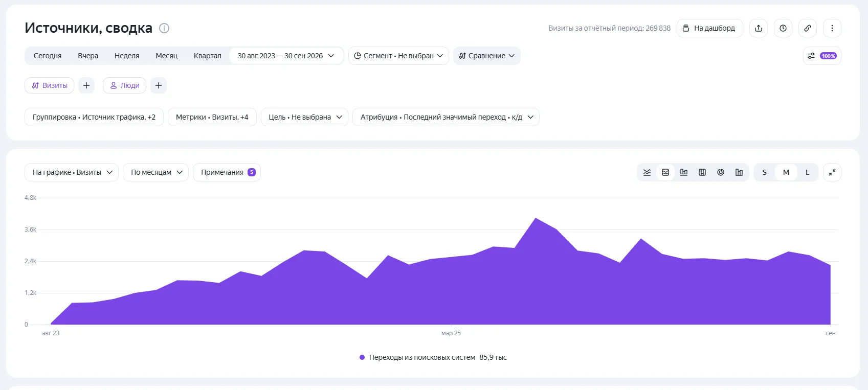This screenshot has height=390, width=868.
Task: Open the date range 30 авг 2023 dropdown
Action: pos(286,56)
